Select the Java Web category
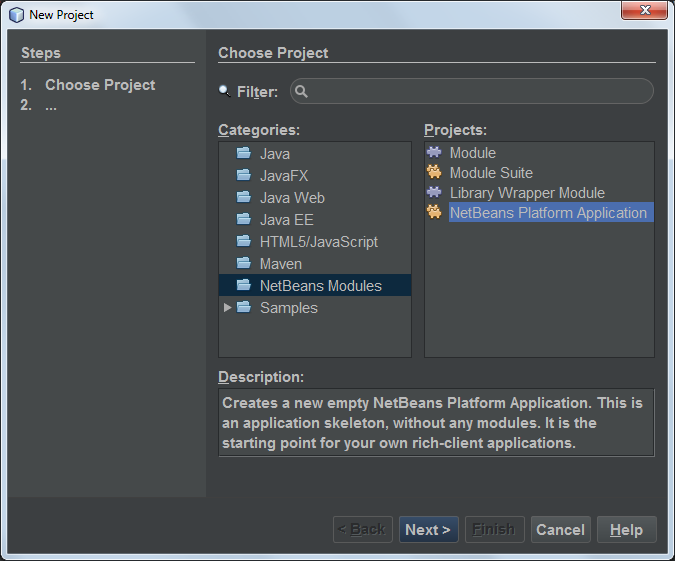This screenshot has height=561, width=675. (x=292, y=198)
